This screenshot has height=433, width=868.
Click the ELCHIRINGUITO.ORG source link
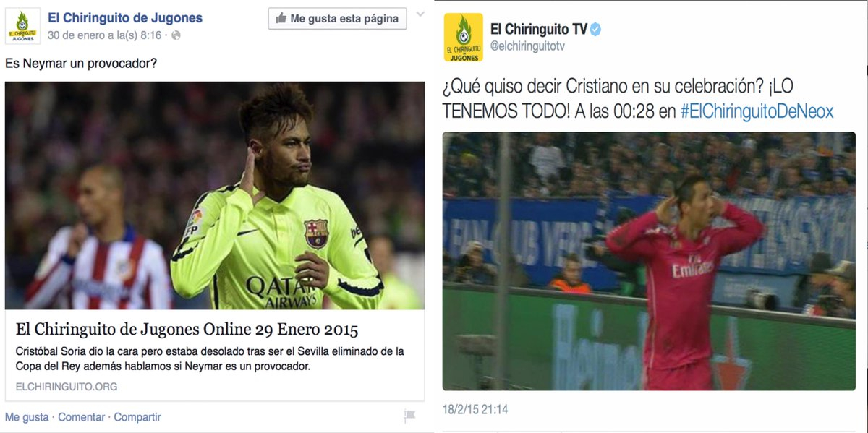tap(67, 387)
